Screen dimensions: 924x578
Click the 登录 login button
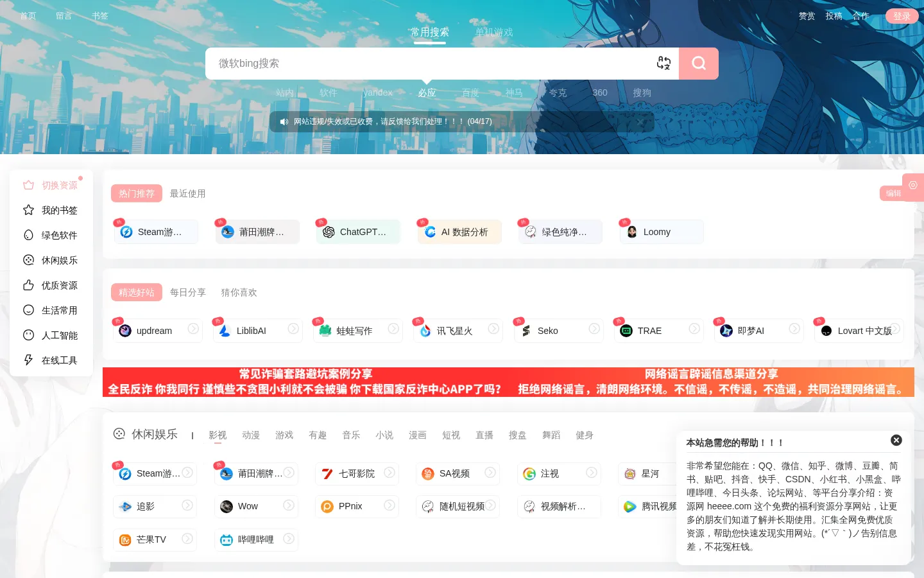[x=902, y=16]
